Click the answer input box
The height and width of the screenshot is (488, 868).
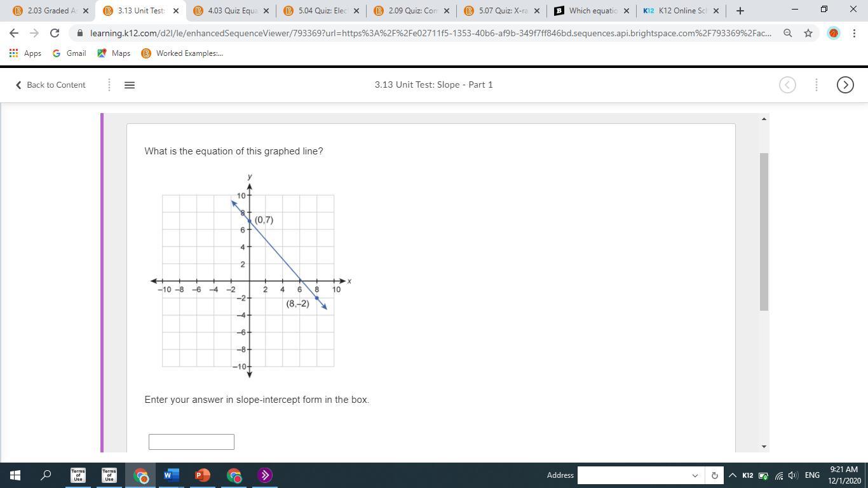[x=191, y=442]
